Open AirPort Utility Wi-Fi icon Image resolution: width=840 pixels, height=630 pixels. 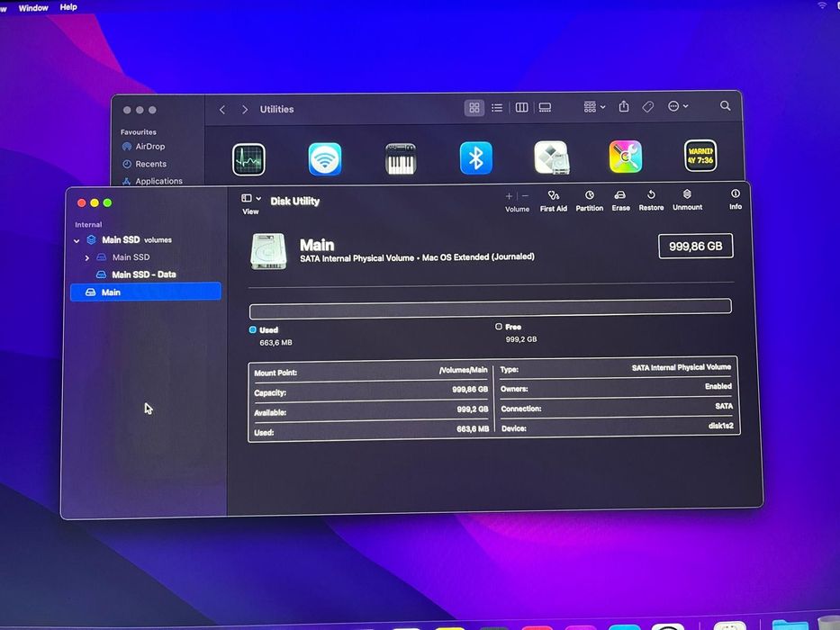[325, 159]
